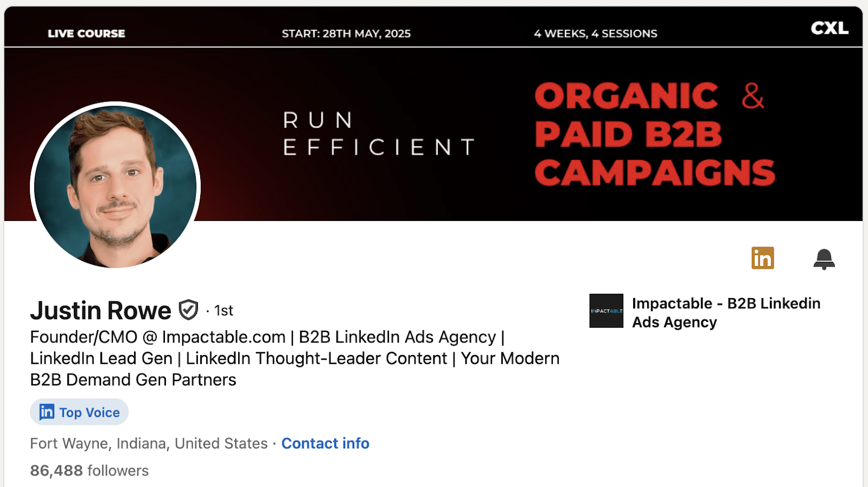This screenshot has width=868, height=487.
Task: Open the Organic & Paid B2B Campaigns banner
Action: pyautogui.click(x=655, y=134)
